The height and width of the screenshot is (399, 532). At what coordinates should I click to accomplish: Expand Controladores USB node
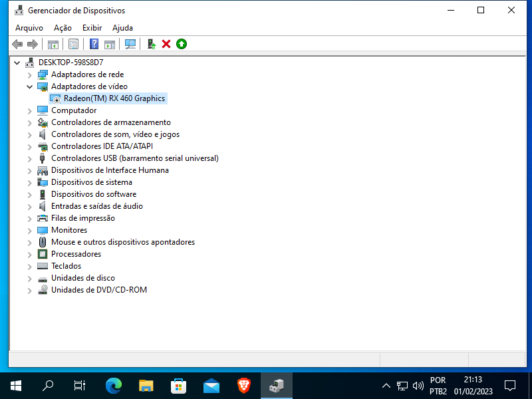click(x=29, y=159)
